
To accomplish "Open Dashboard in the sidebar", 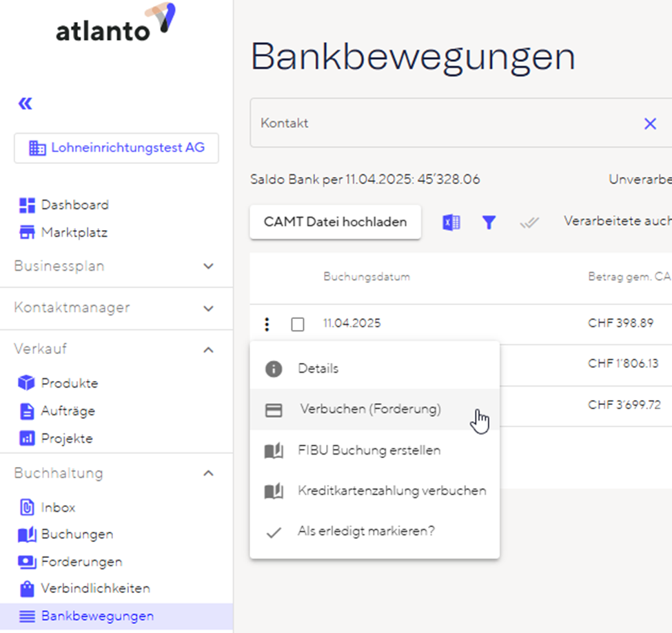I will tap(74, 205).
